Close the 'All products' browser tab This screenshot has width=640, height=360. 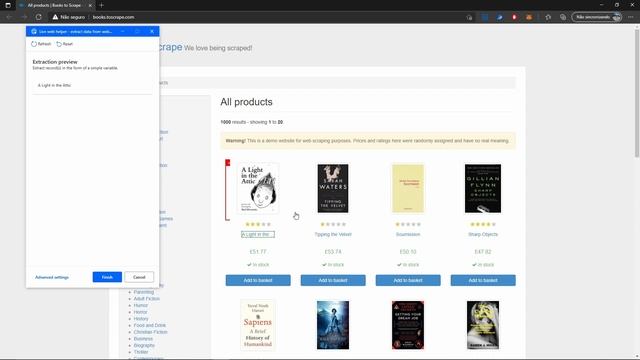tap(90, 5)
